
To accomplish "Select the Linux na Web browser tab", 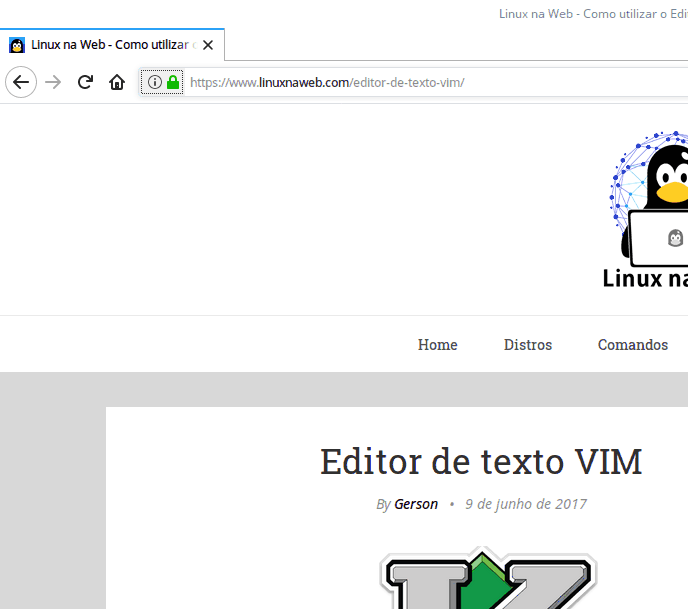I will 112,45.
